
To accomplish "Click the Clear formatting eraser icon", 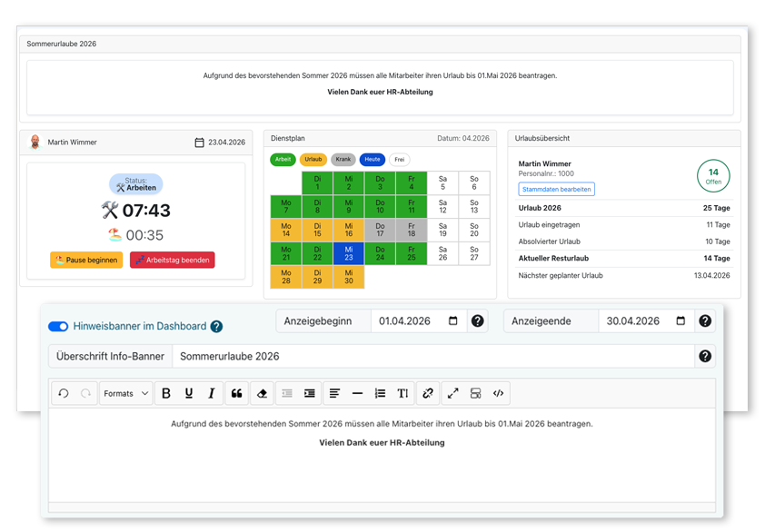I will coord(261,393).
